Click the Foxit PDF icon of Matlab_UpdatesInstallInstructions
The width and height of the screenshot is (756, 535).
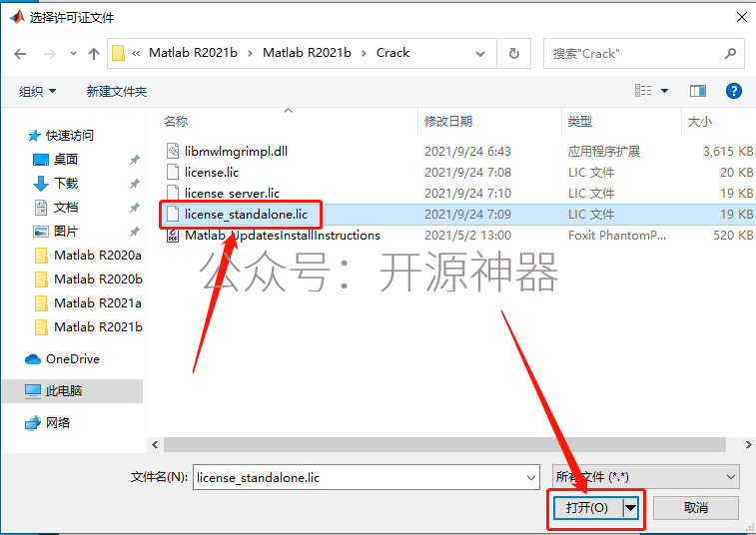pos(173,236)
